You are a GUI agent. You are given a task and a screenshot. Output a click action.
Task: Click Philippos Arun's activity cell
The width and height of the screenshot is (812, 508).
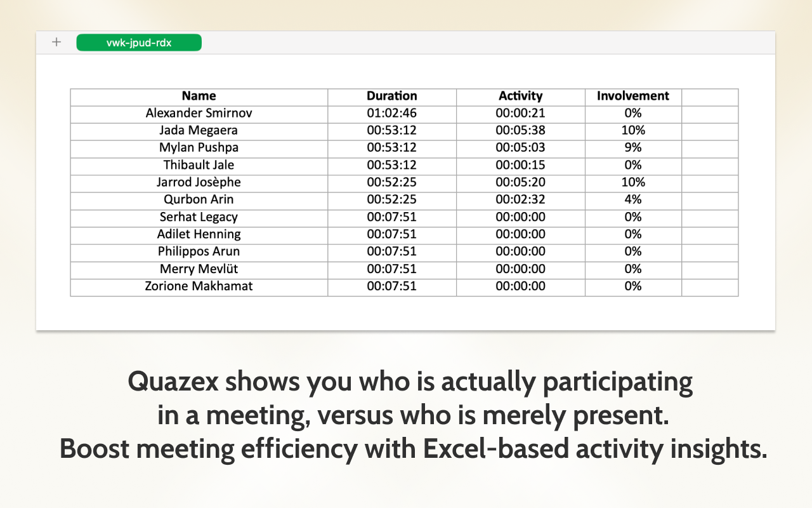520,251
